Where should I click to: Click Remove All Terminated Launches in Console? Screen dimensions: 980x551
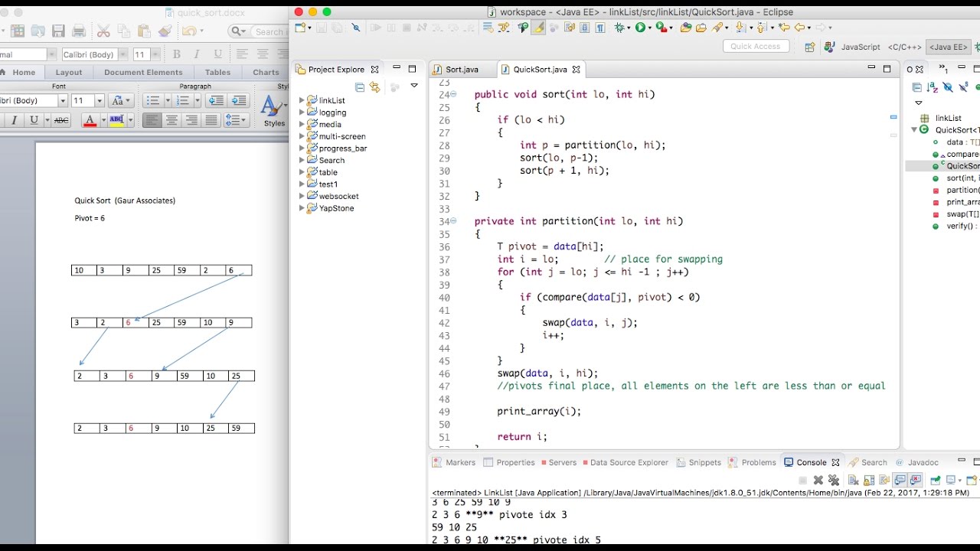point(834,480)
